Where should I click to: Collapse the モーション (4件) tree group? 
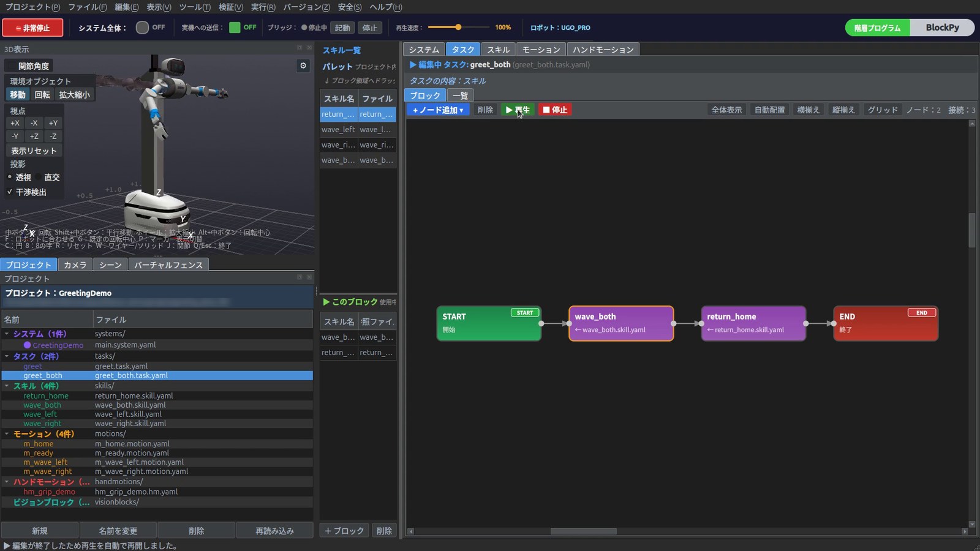[x=7, y=434]
